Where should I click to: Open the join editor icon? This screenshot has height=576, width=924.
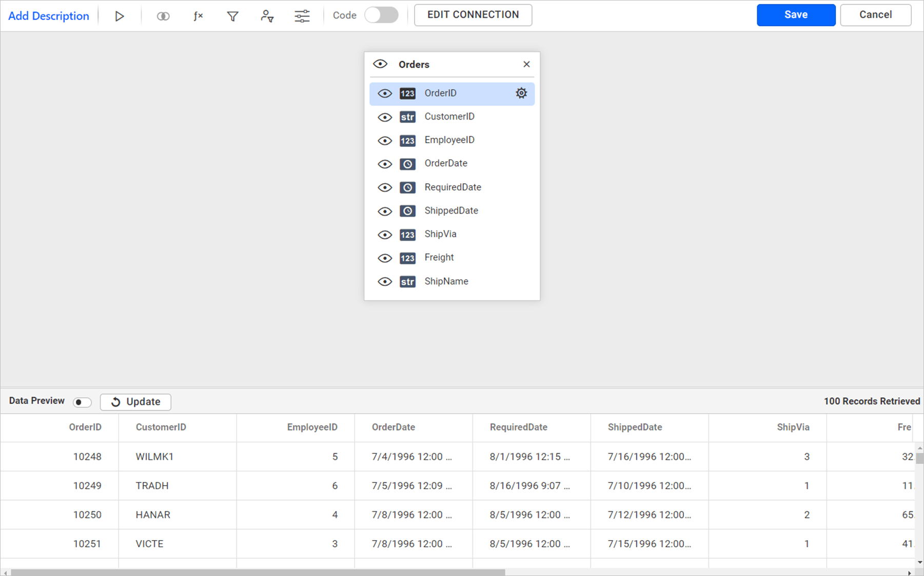coord(163,15)
